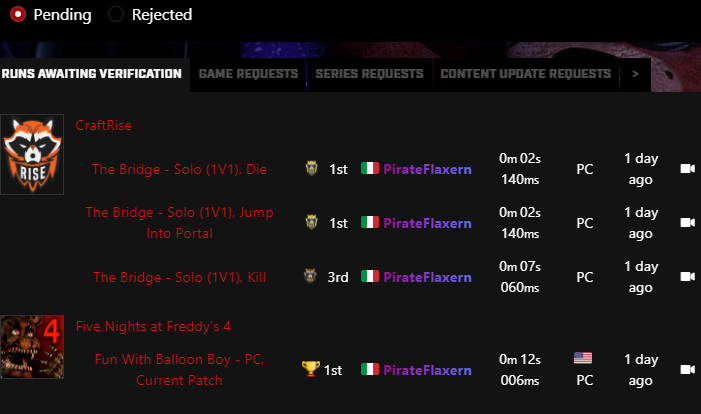
Task: Expand more tabs with the arrow
Action: (635, 74)
